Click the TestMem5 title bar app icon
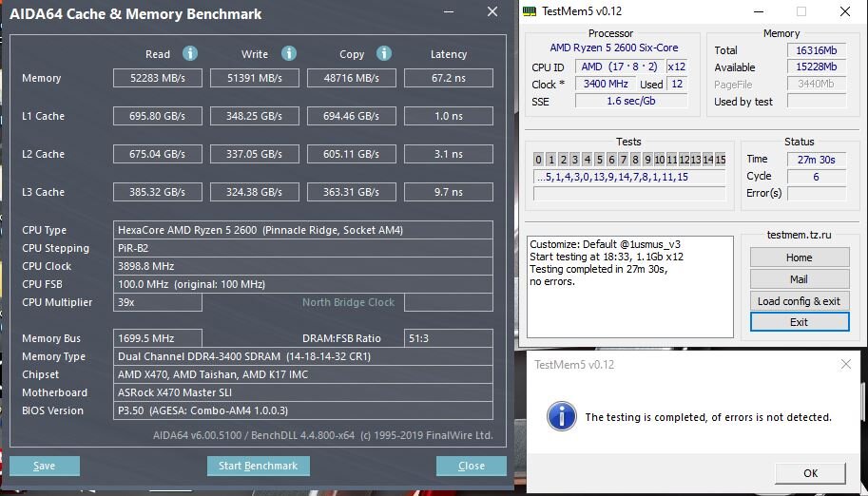Image resolution: width=868 pixels, height=496 pixels. 530,11
